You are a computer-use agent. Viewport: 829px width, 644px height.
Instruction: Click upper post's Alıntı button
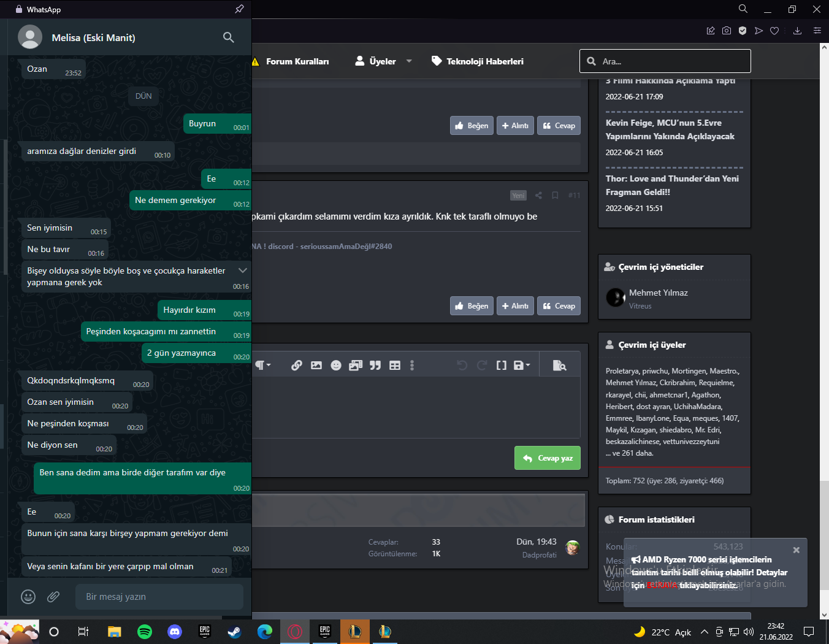click(515, 126)
